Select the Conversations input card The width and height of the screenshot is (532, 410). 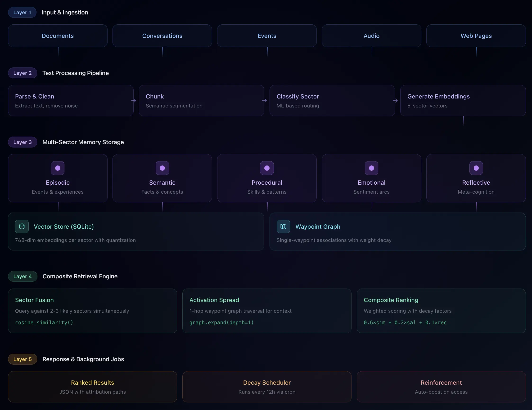[162, 36]
